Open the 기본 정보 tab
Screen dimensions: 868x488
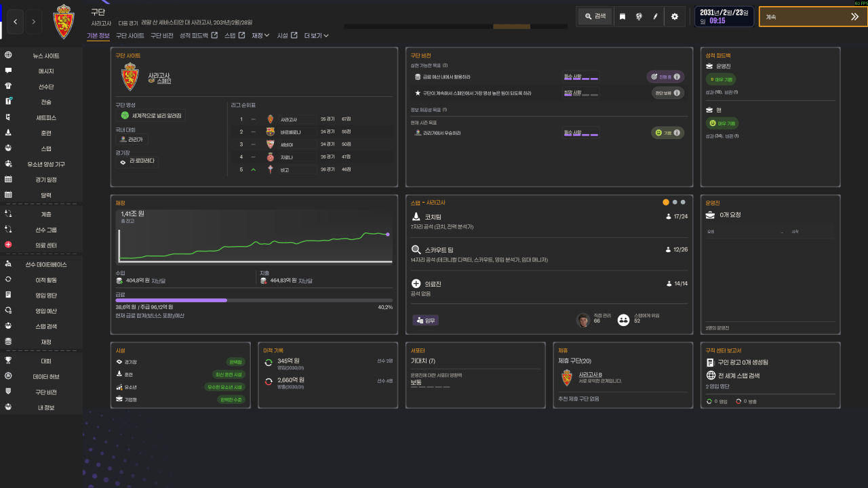(98, 35)
